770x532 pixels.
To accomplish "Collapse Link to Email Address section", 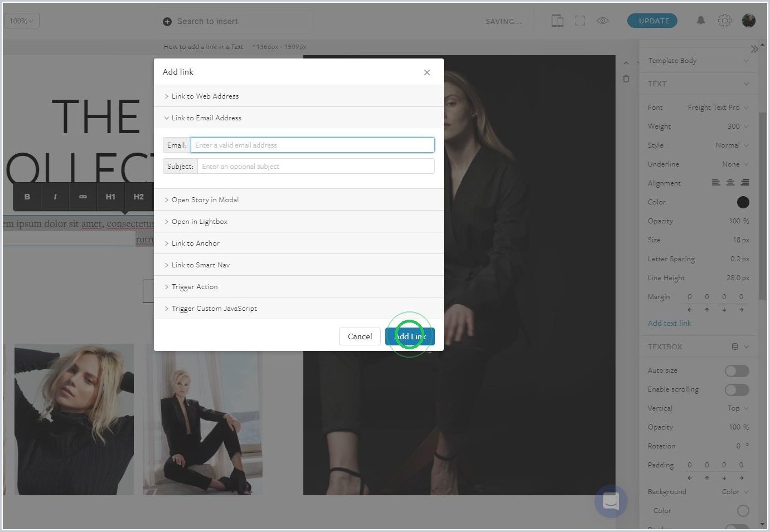I will (299, 118).
